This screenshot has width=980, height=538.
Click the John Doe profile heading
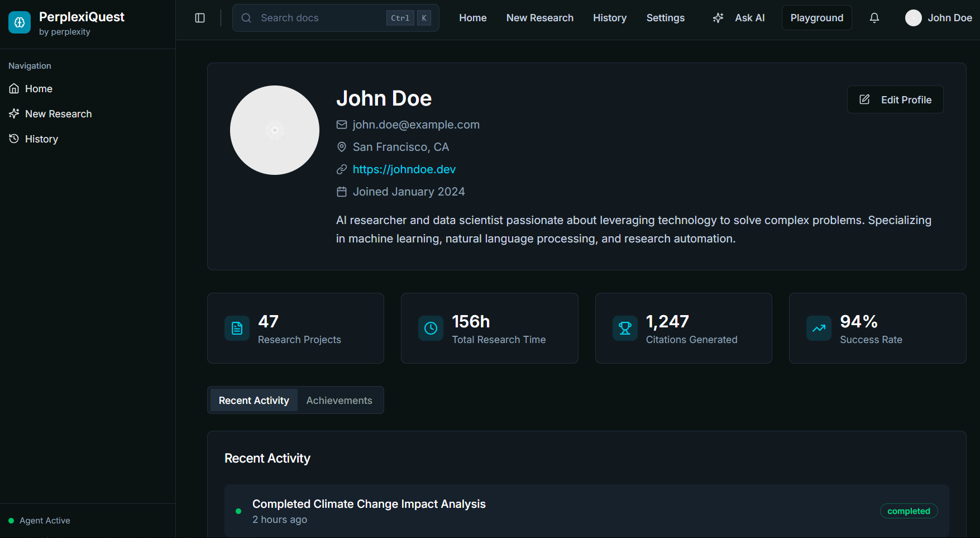tap(384, 98)
